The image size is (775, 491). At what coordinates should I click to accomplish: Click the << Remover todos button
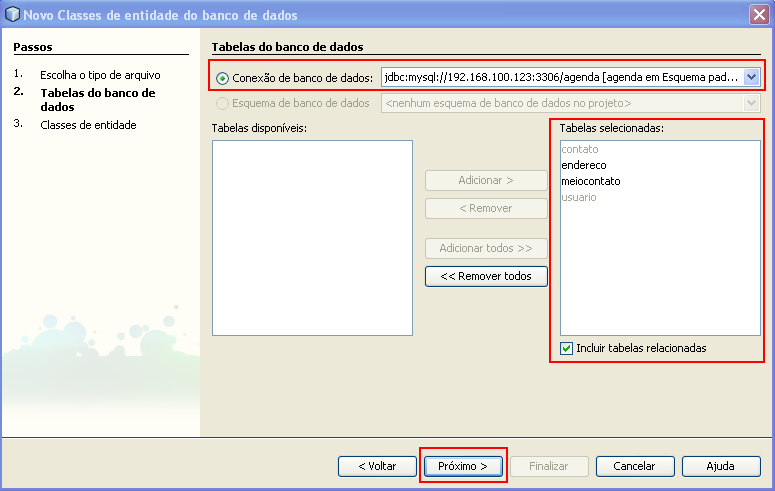[x=486, y=276]
